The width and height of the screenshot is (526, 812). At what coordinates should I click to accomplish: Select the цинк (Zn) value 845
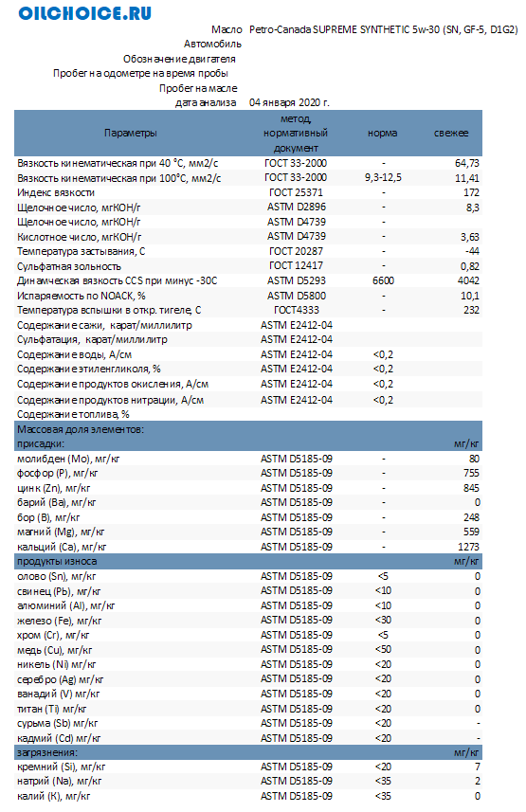point(472,488)
